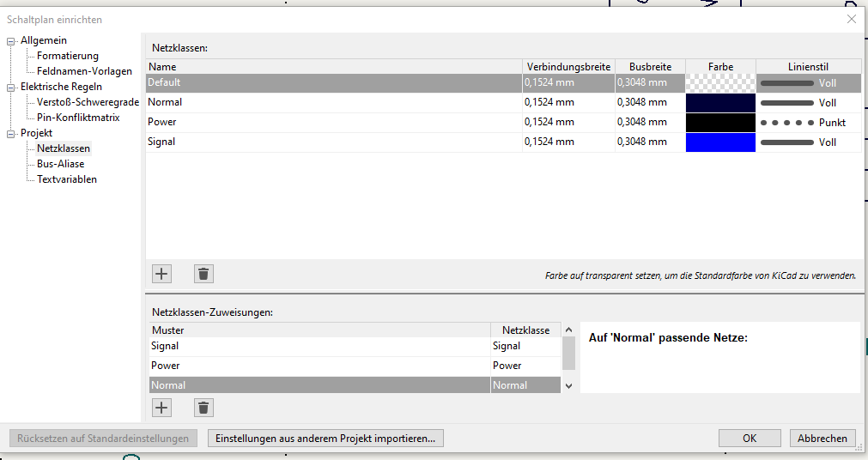Delete the selected net class assignment
868x460 pixels.
pyautogui.click(x=203, y=408)
